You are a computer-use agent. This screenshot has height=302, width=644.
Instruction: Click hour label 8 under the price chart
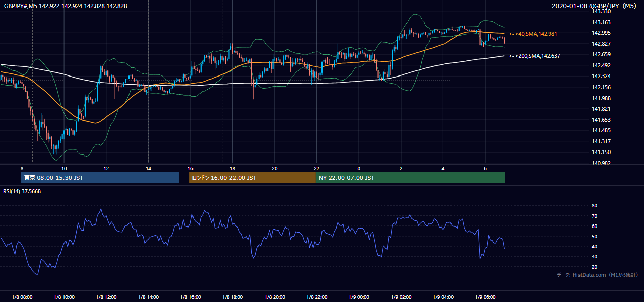click(22, 168)
